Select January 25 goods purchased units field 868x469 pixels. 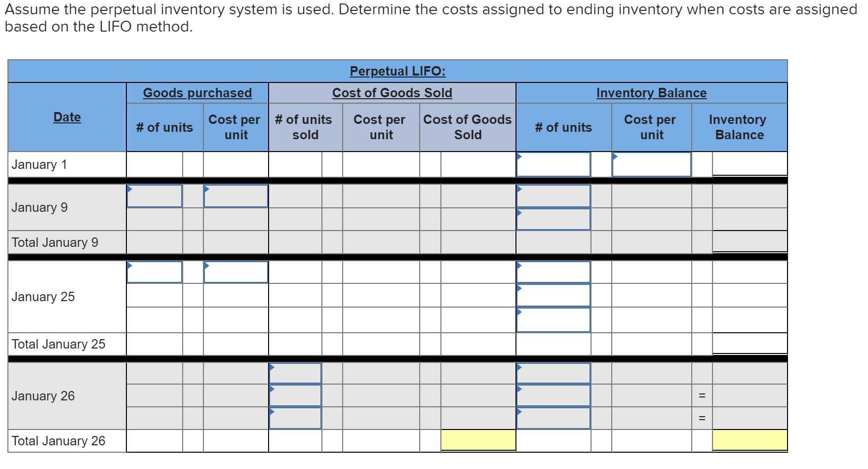click(155, 272)
